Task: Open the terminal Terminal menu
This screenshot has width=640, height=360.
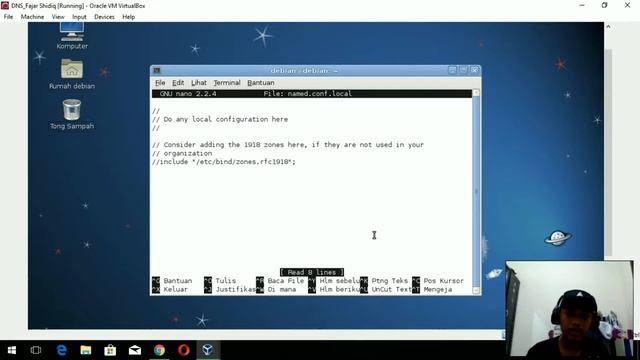Action: (x=227, y=82)
